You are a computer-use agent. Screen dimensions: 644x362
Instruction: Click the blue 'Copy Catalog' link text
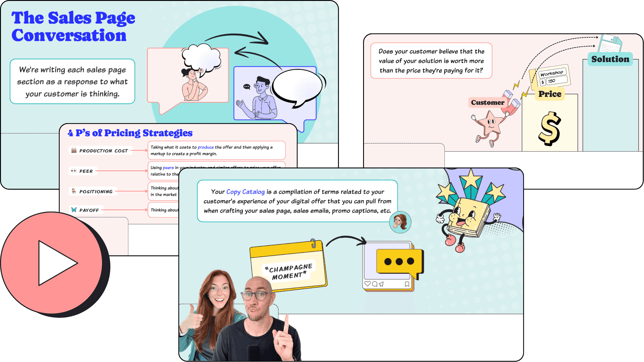tap(245, 192)
